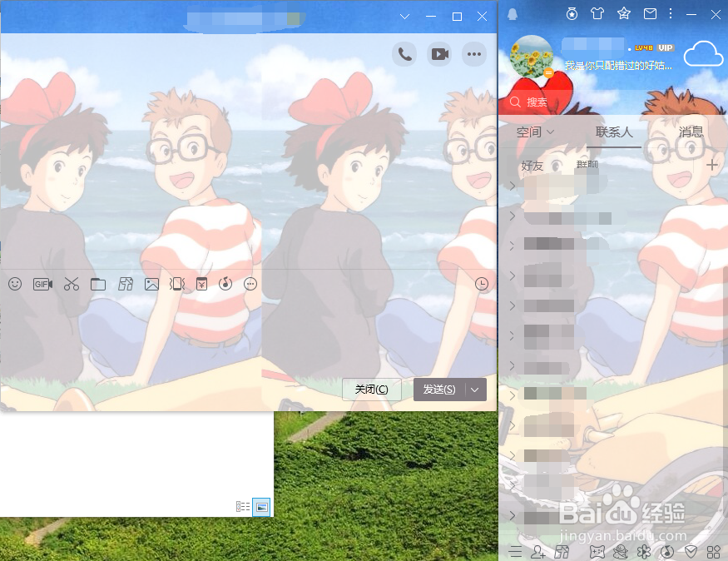The height and width of the screenshot is (561, 728).
Task: Click the add friend icon at bottom
Action: [538, 552]
